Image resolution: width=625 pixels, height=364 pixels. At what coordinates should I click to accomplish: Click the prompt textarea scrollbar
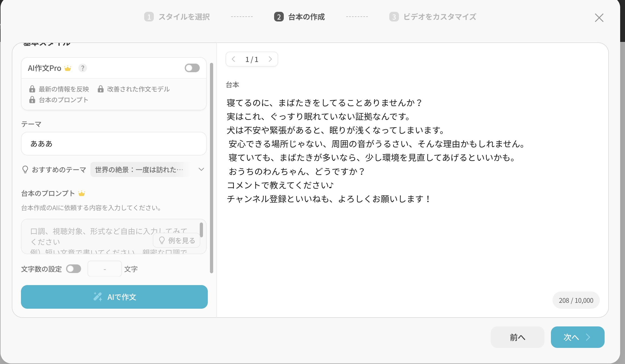[x=201, y=230]
